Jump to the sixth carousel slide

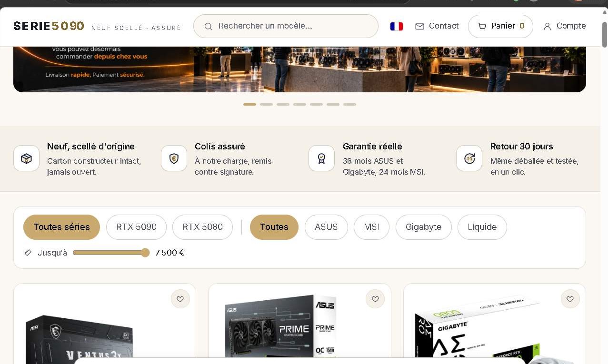(333, 104)
